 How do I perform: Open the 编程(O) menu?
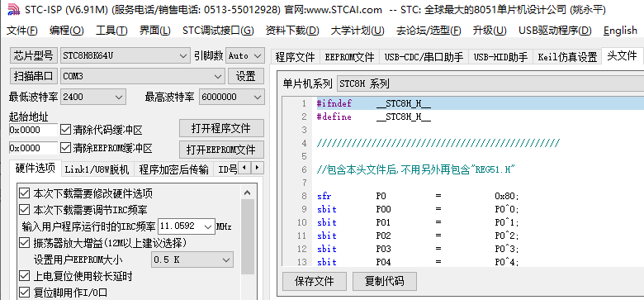coord(67,31)
